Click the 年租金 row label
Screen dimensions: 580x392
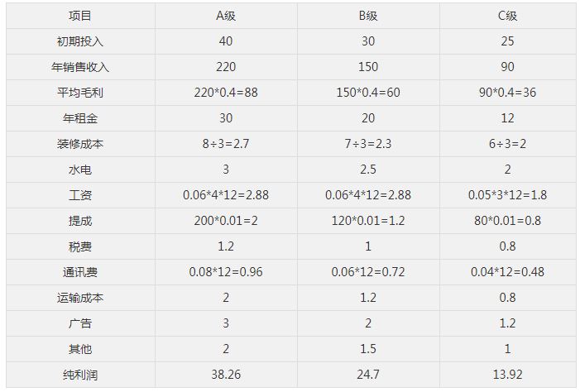pos(80,118)
